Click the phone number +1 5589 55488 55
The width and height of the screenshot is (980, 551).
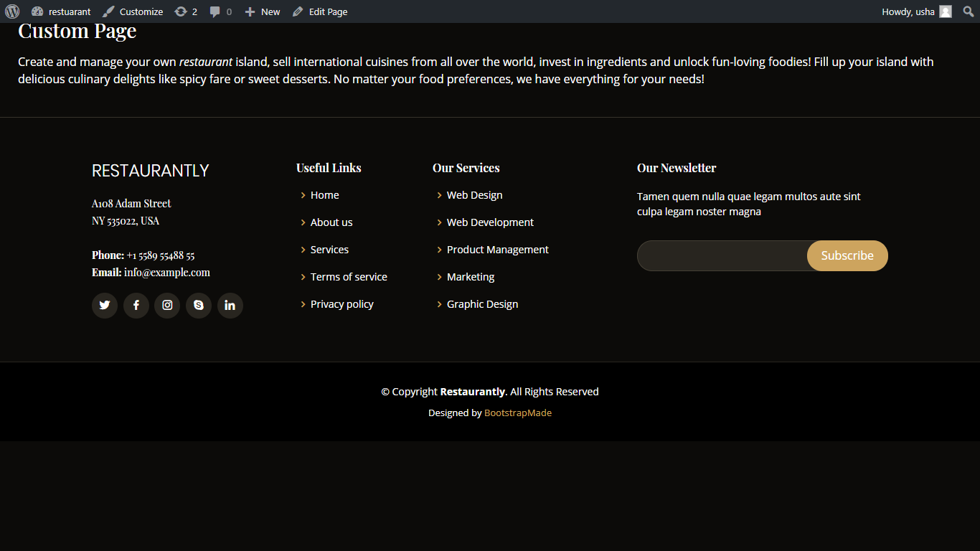click(x=161, y=255)
